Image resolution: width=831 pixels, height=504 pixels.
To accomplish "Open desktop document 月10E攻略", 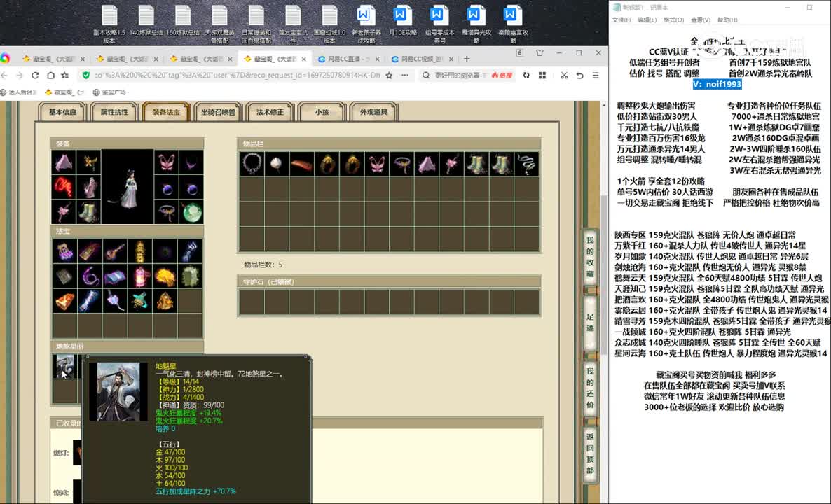I will point(403,20).
